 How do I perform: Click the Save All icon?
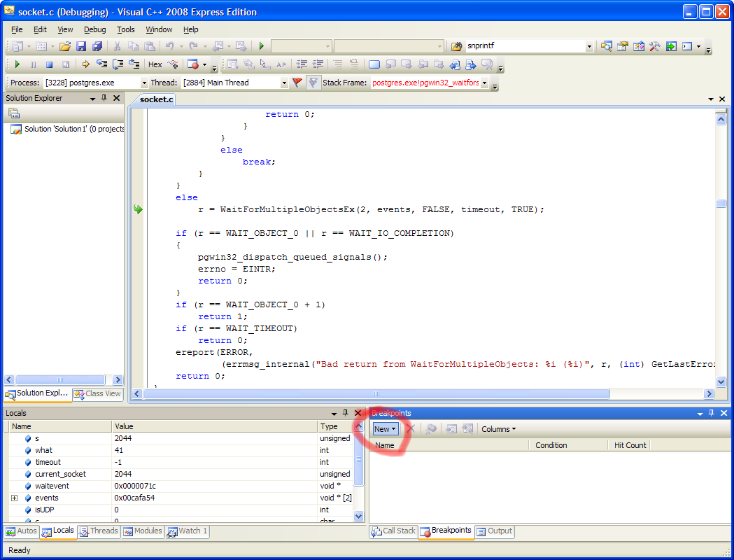pos(97,46)
